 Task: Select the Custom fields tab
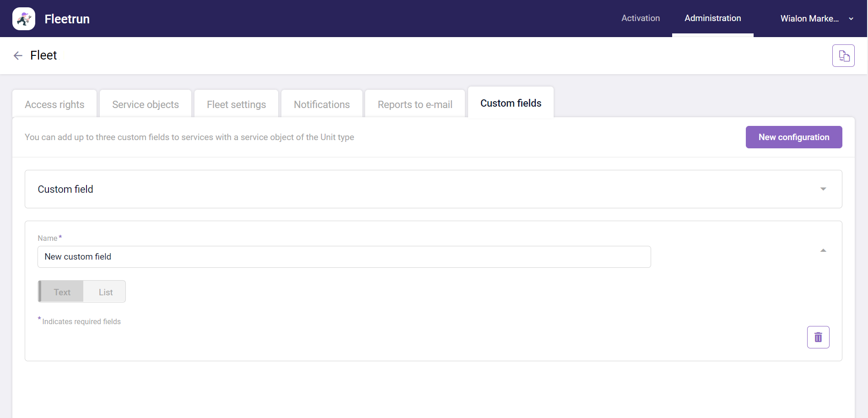[511, 103]
